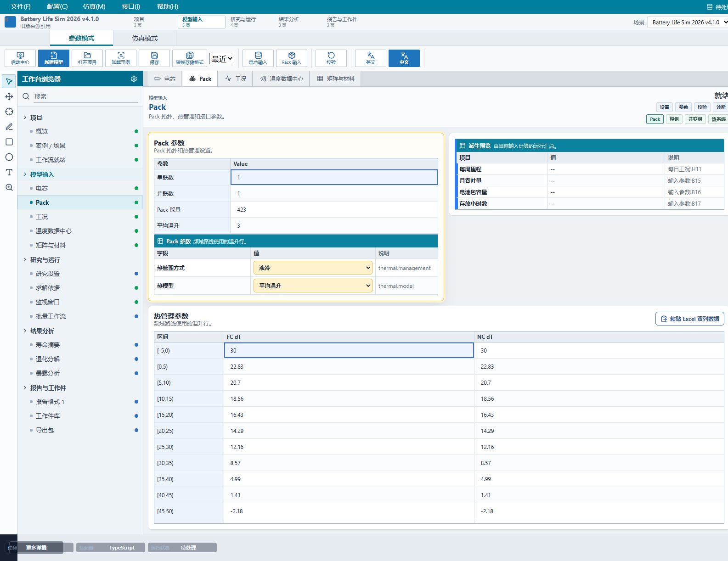
Task: Switch to the 温度数据中心 tab
Action: pos(281,79)
